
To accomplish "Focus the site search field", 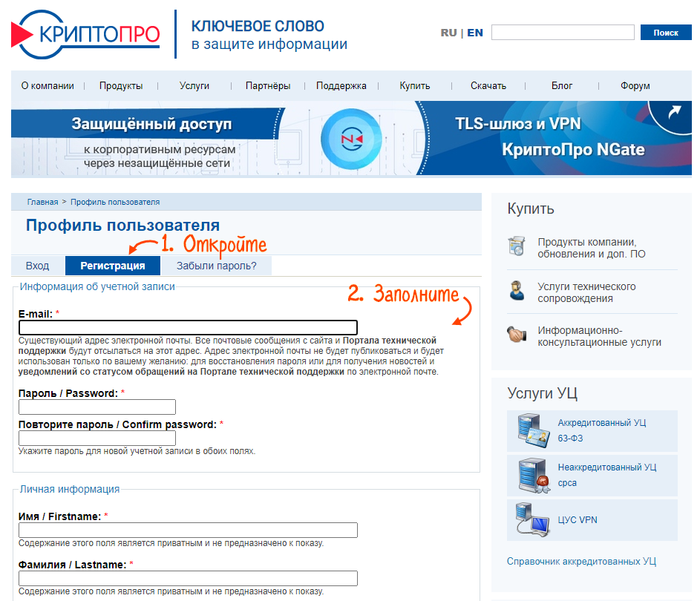I will pos(563,32).
